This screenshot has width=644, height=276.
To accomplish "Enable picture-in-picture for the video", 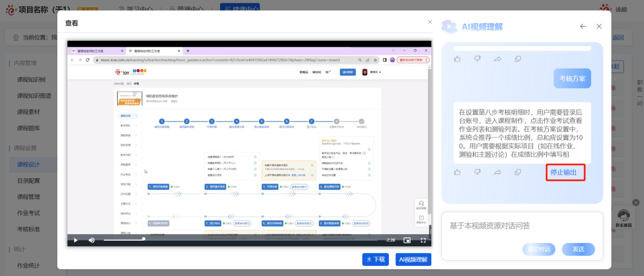I will tap(407, 240).
